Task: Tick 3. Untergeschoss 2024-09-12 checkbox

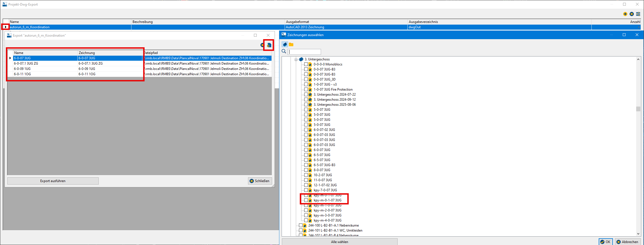Action: click(x=306, y=100)
